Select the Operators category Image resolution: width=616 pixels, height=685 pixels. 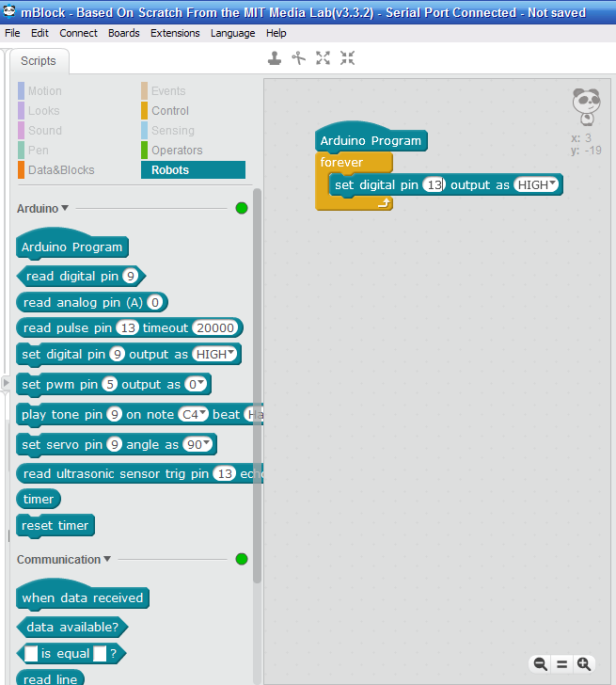172,151
